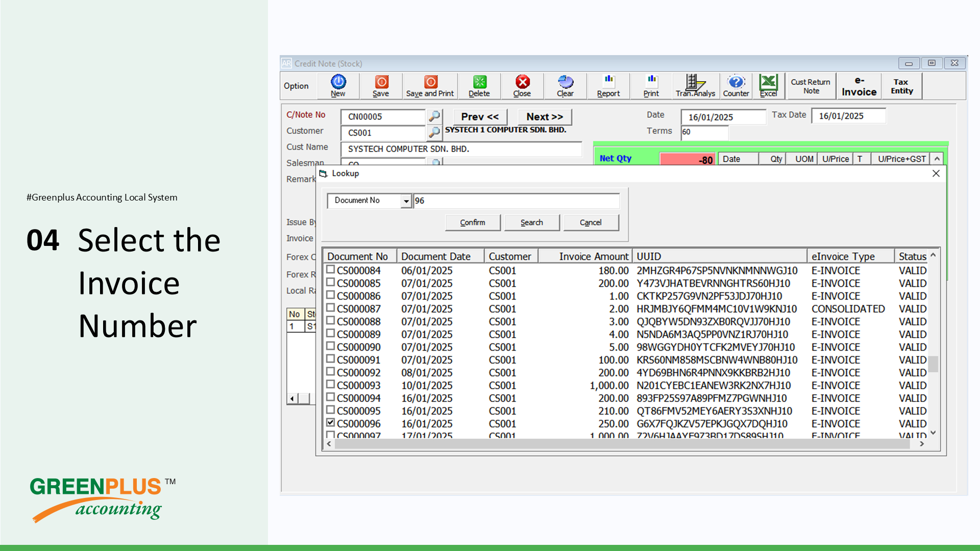Viewport: 980px width, 551px height.
Task: Click the Date field 16/01/2025
Action: coord(723,117)
